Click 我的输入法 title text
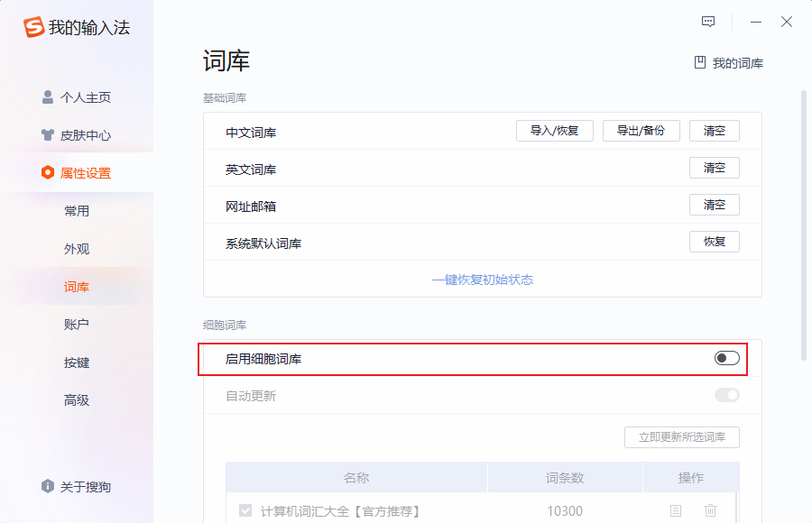The image size is (812, 523). point(89,27)
